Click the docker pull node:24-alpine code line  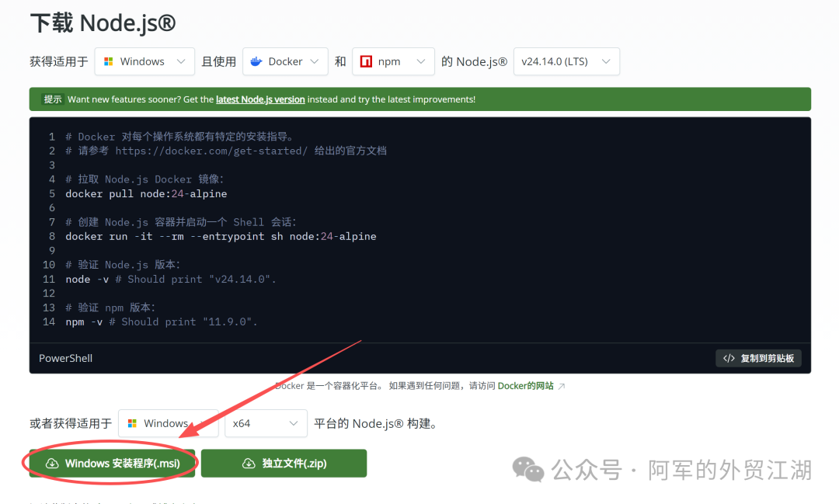pyautogui.click(x=146, y=193)
